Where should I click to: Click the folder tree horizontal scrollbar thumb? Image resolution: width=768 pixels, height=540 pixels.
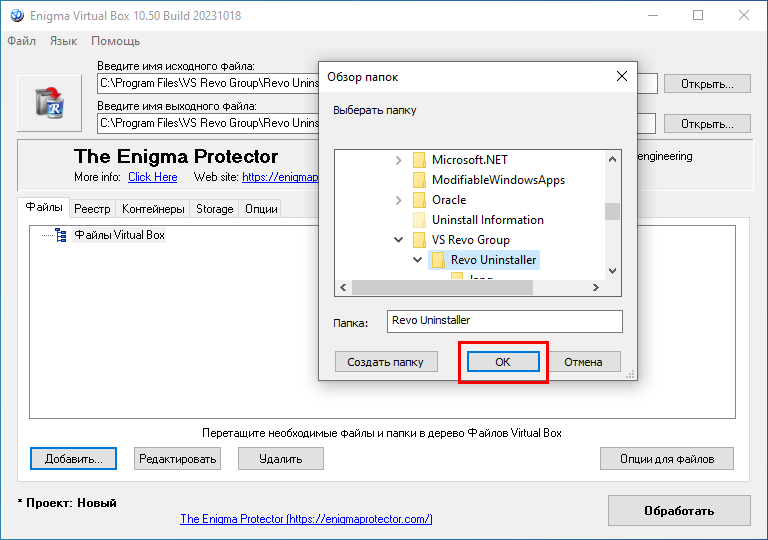point(442,288)
